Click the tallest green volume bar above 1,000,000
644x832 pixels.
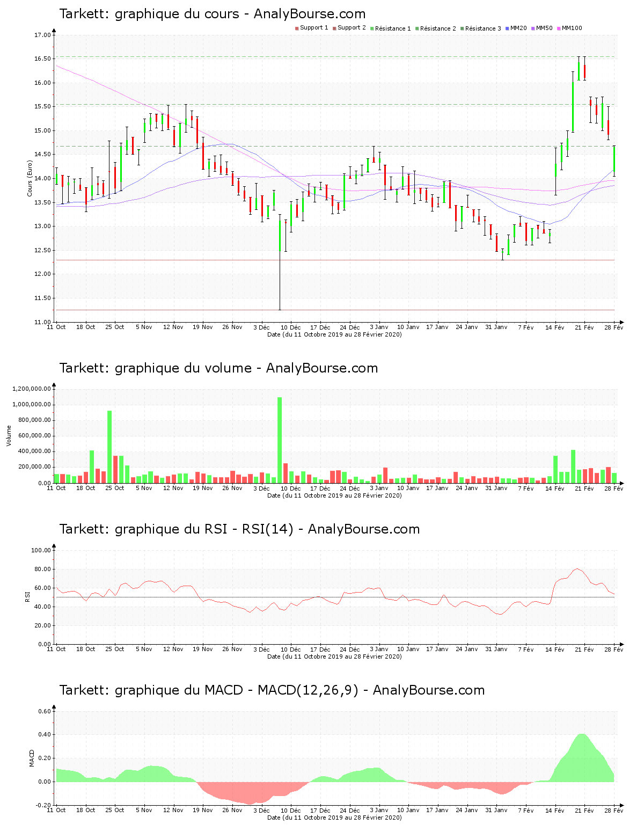click(x=280, y=440)
